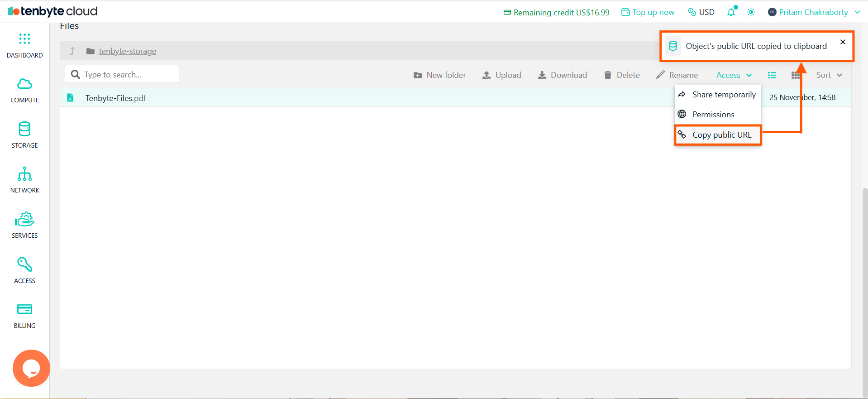
Task: Click the Upload button
Action: coord(501,75)
